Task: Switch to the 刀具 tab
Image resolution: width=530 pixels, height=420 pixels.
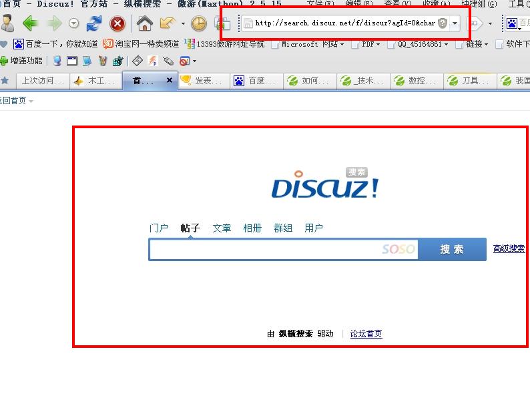Action: [470, 81]
